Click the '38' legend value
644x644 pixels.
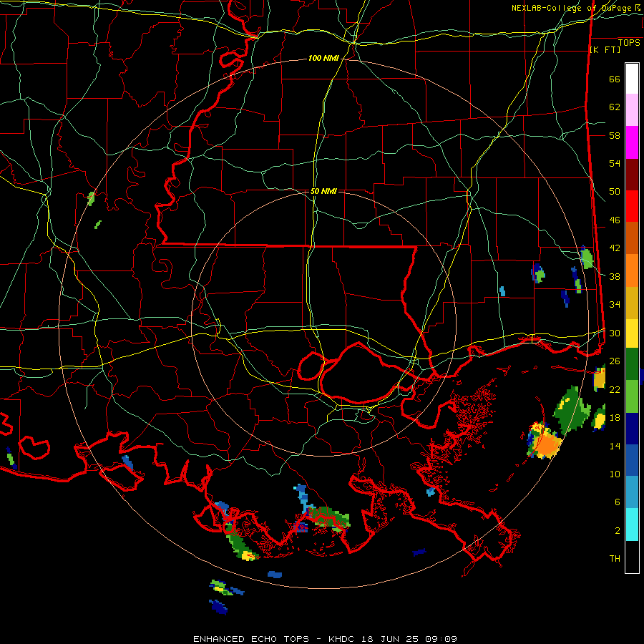615,276
